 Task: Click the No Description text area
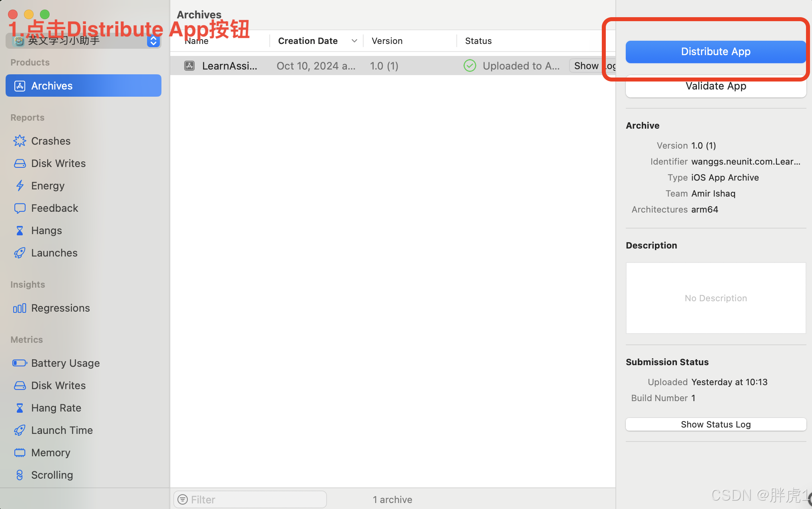click(x=716, y=298)
